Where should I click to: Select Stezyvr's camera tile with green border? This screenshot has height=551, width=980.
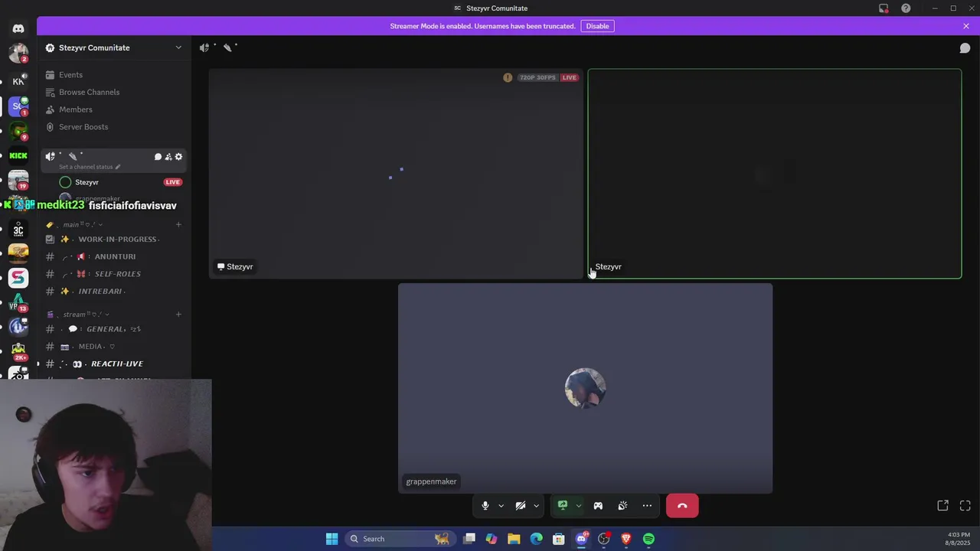coord(774,174)
